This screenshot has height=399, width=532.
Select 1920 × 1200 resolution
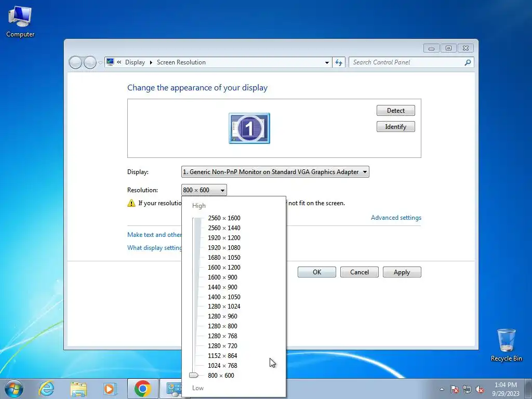tap(224, 238)
